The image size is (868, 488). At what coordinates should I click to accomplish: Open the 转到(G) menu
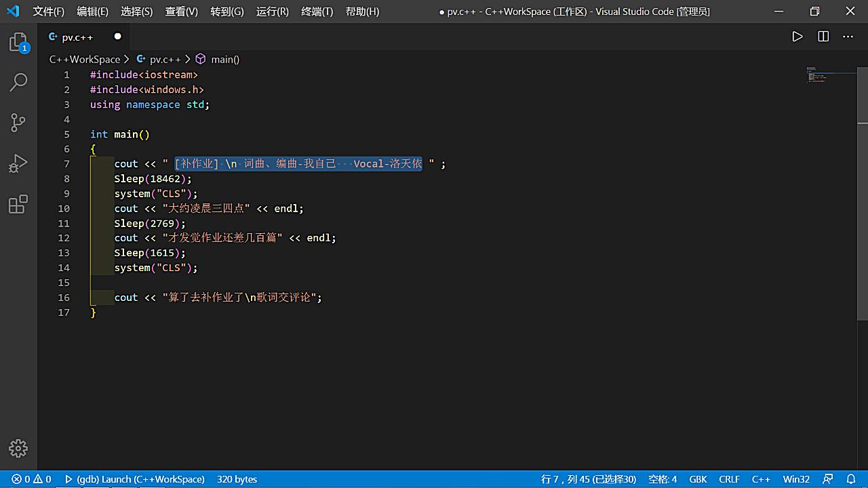(227, 12)
